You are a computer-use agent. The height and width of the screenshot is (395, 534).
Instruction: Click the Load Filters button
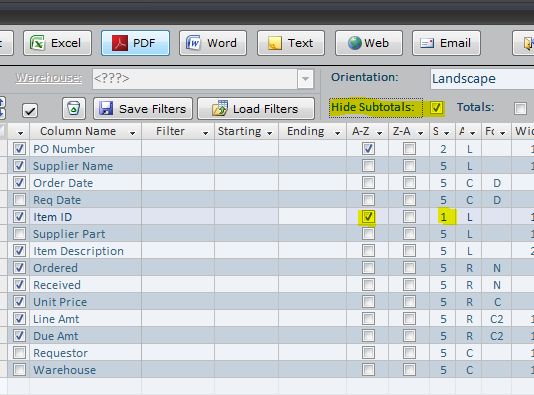(256, 109)
